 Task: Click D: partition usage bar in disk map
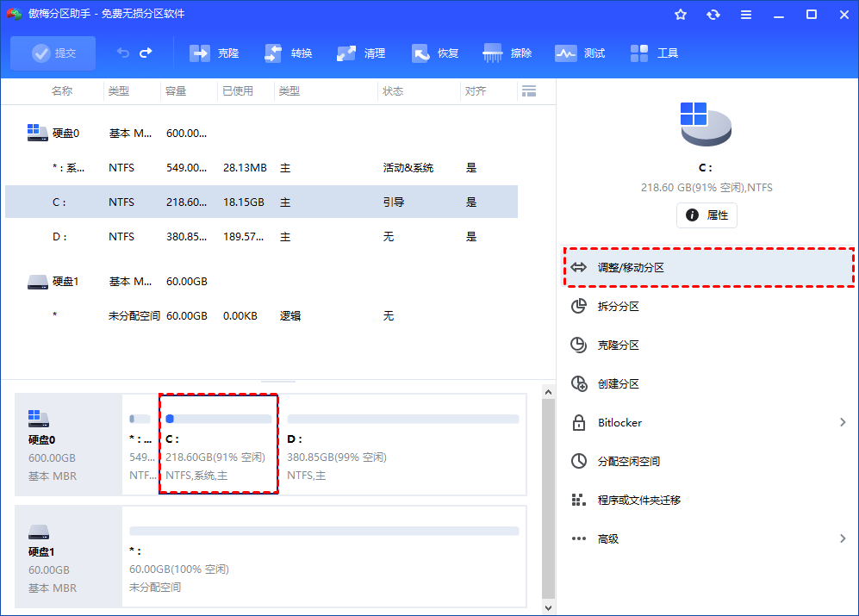pos(402,419)
